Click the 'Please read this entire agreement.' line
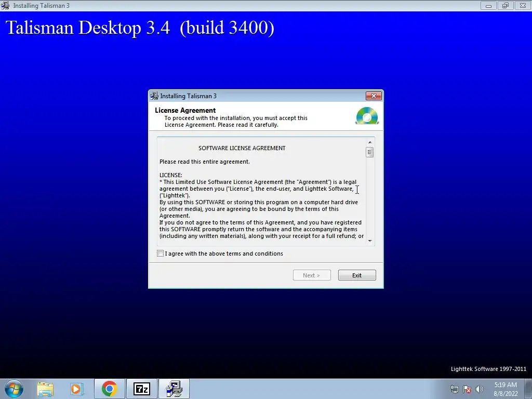532x399 pixels. click(205, 162)
